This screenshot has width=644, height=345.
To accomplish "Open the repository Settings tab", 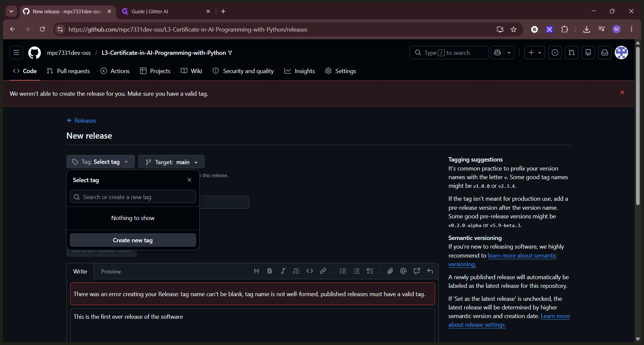I will click(341, 71).
